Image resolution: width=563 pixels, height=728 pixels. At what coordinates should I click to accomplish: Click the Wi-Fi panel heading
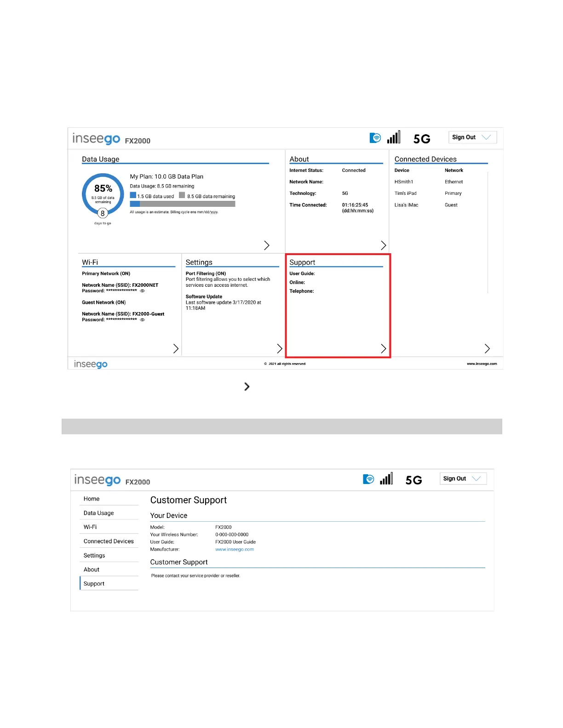click(90, 262)
